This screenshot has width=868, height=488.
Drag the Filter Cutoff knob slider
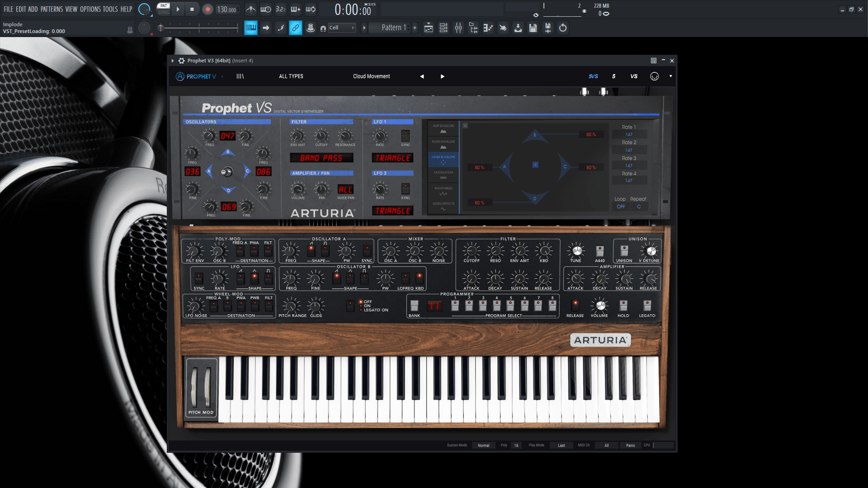470,250
